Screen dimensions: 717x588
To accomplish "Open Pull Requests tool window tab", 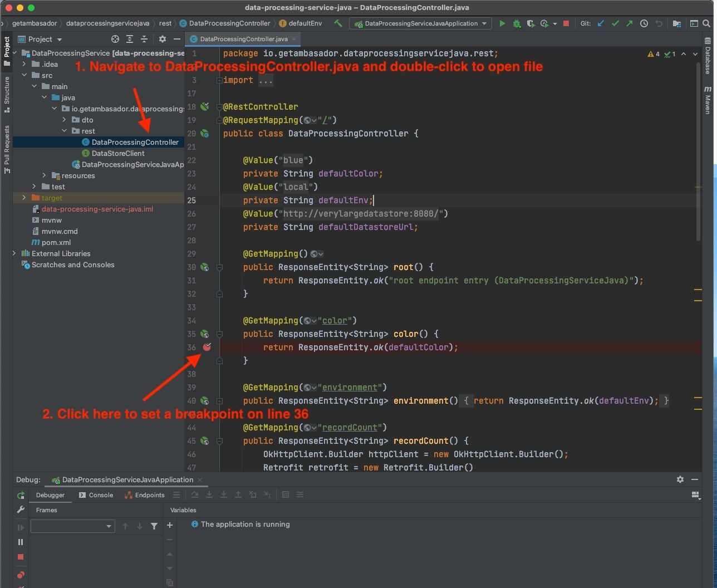I will [x=7, y=149].
